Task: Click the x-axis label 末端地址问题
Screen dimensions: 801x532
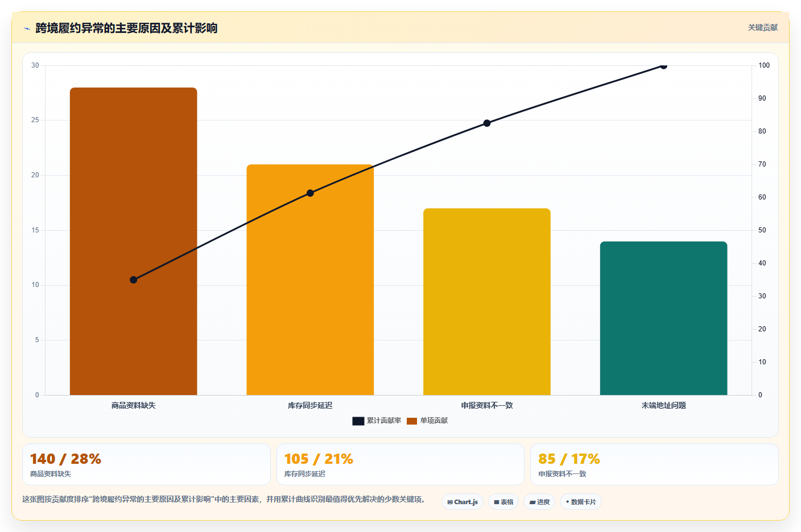Action: (x=663, y=405)
